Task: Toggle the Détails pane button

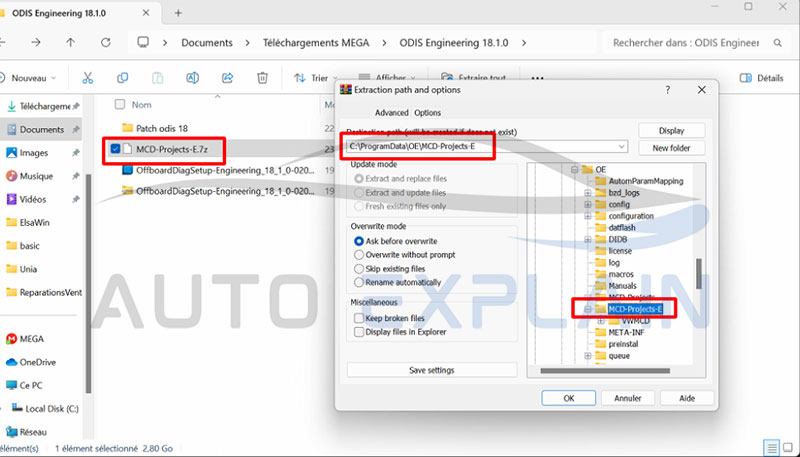Action: pyautogui.click(x=761, y=78)
